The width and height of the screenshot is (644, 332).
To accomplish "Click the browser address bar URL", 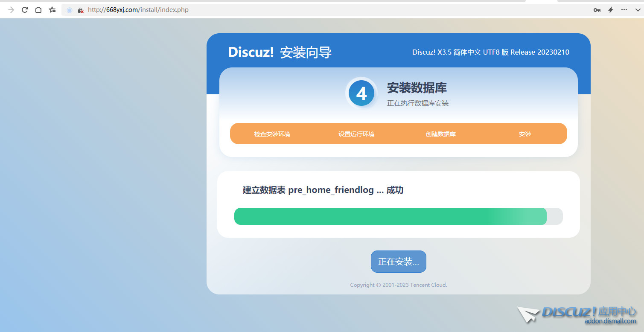I will point(137,9).
